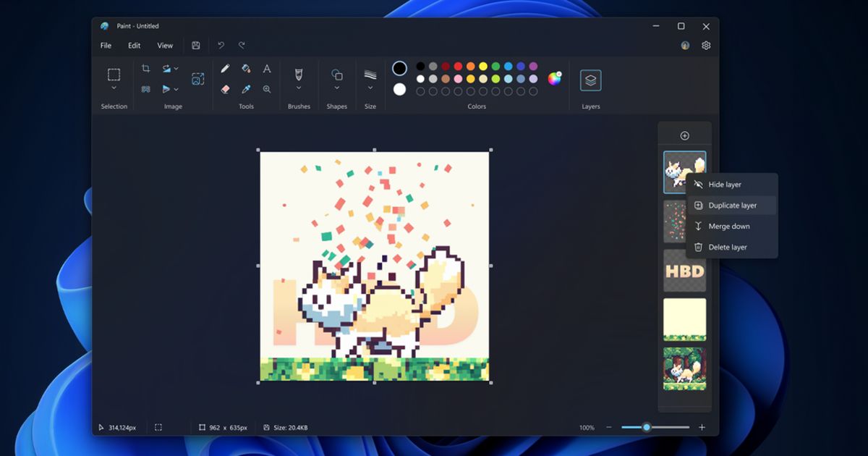Select the Text tool

267,69
